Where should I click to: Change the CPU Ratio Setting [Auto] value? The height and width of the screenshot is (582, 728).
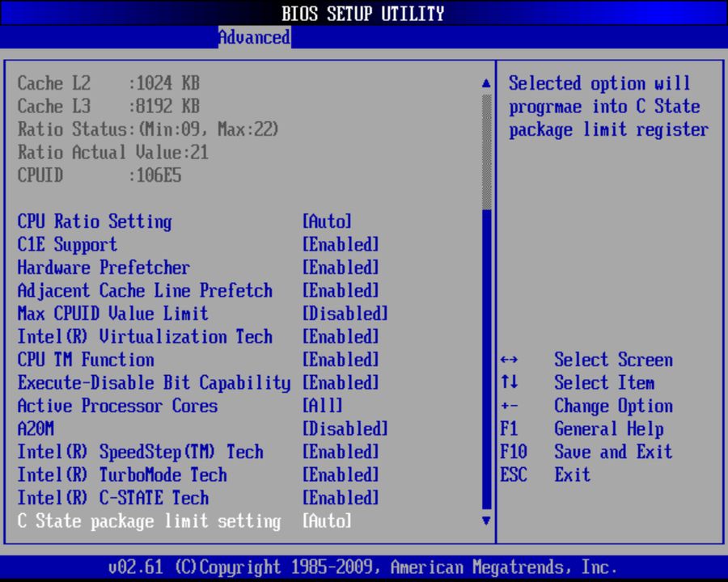[327, 221]
